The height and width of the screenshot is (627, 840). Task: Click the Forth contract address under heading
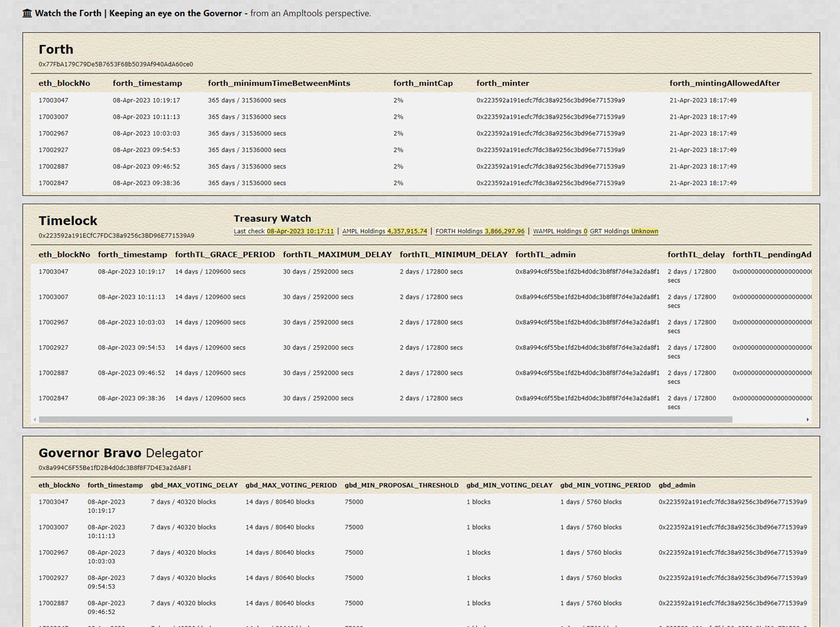click(x=115, y=65)
